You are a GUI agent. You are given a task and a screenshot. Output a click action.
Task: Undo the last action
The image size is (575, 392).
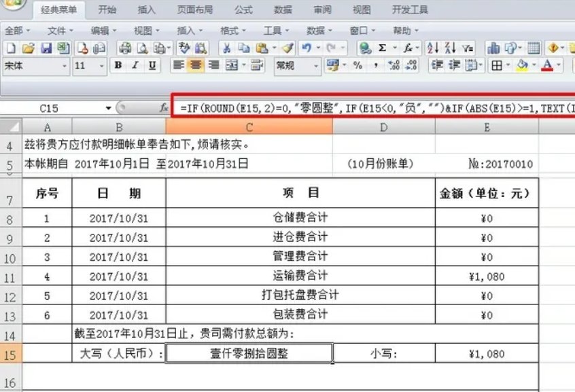(x=307, y=48)
